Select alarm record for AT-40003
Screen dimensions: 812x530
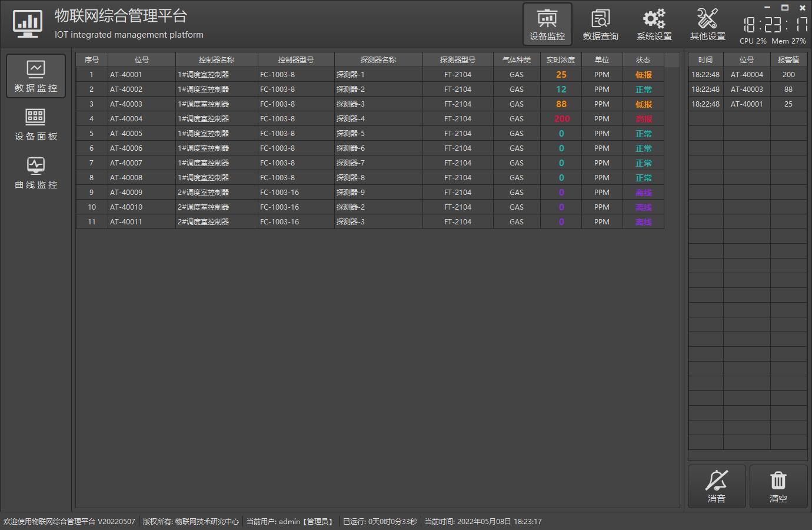[x=747, y=90]
